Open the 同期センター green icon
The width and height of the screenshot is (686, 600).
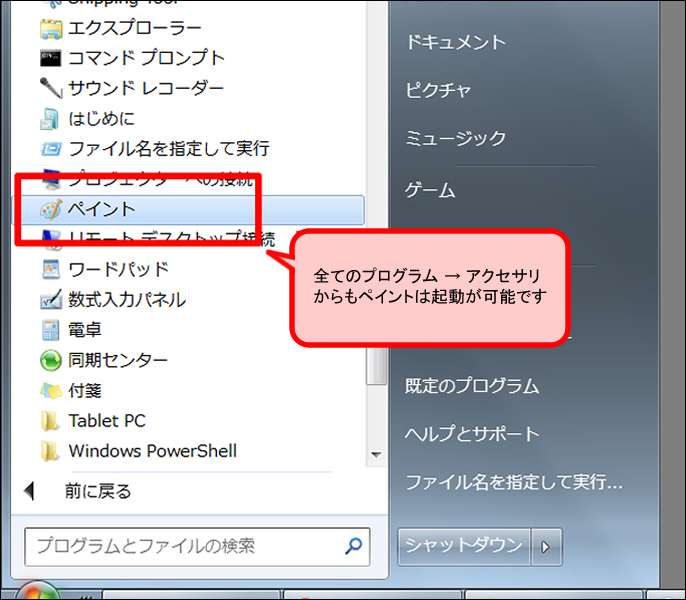[x=51, y=360]
